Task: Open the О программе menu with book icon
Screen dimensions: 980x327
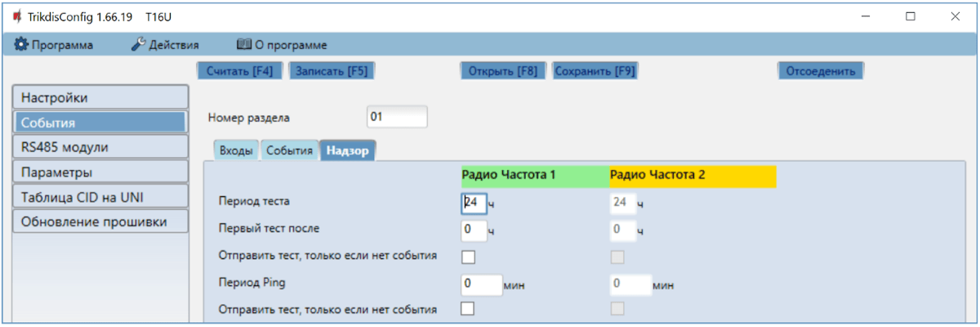Action: pos(281,45)
